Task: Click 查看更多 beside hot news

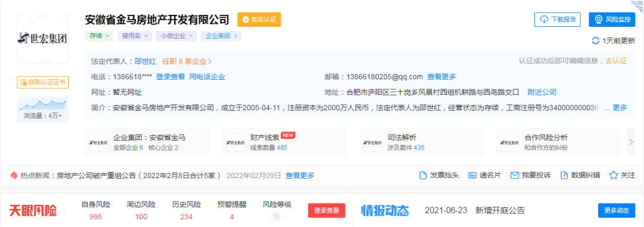Action: [x=300, y=176]
